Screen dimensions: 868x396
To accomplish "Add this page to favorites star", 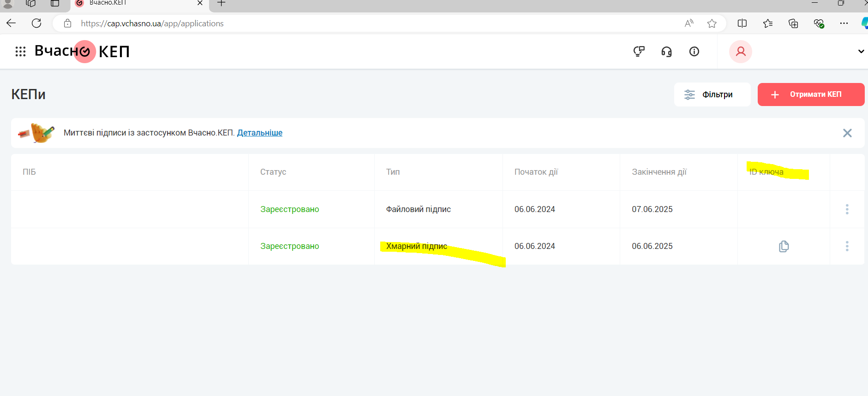I will tap(712, 24).
